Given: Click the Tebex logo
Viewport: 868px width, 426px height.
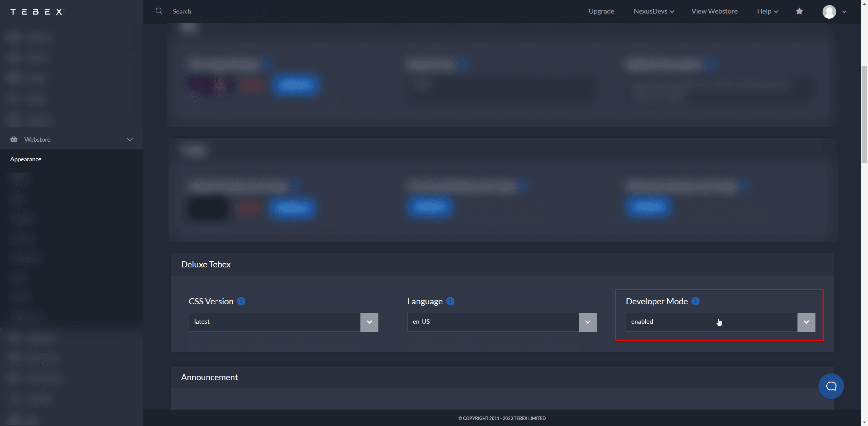Looking at the screenshot, I should click(37, 12).
